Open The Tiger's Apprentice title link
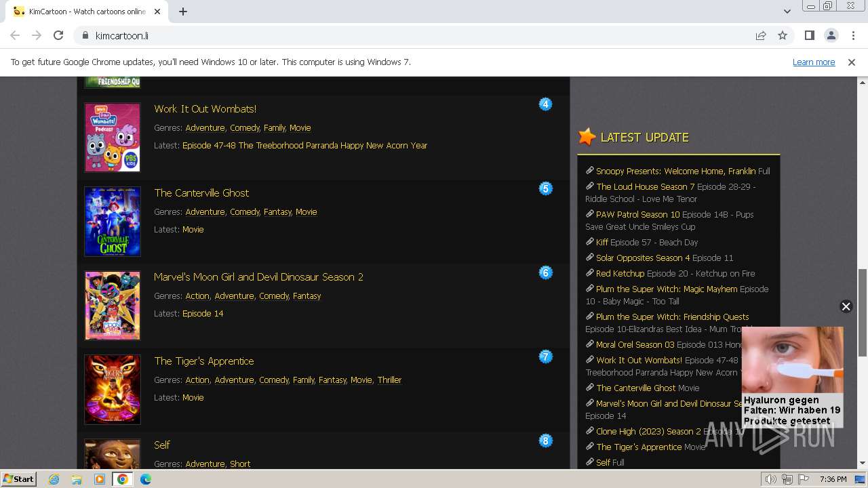This screenshot has width=868, height=488. pos(204,361)
